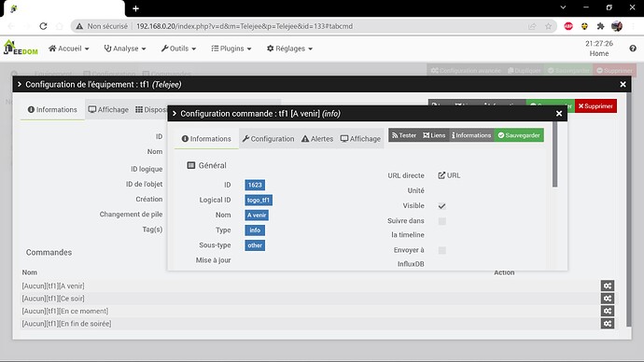Open settings gear for the [En fin de soirée] command
Viewport: 644px width, 362px height.
pyautogui.click(x=608, y=324)
